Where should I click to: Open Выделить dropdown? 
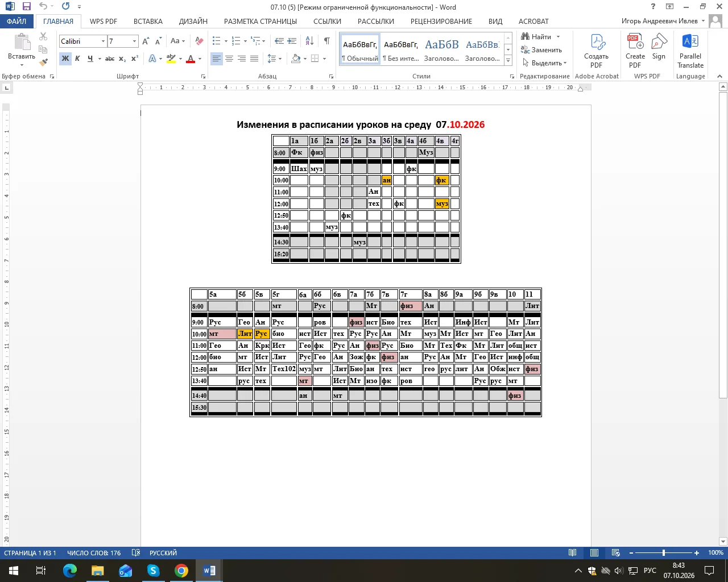click(544, 63)
